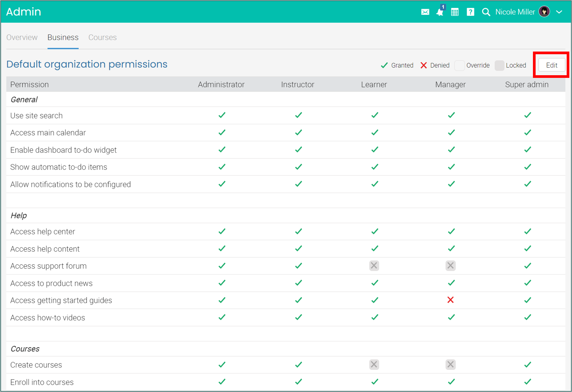Toggle Learner checkmark for Use site search
Screen dimensions: 572x392
point(375,115)
